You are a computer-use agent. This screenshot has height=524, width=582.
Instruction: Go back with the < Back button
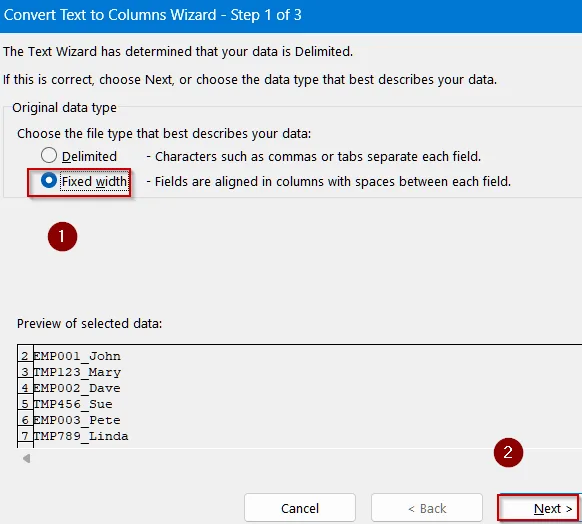coord(427,508)
